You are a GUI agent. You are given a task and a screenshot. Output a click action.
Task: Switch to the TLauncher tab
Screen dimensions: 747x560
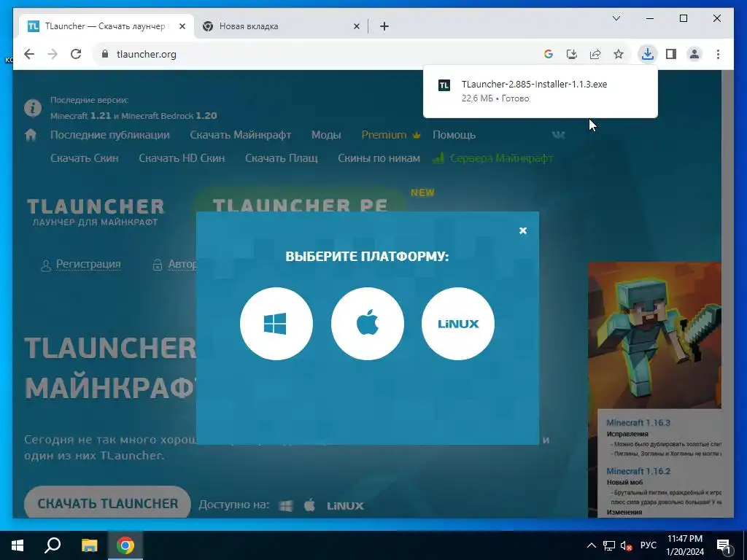107,26
